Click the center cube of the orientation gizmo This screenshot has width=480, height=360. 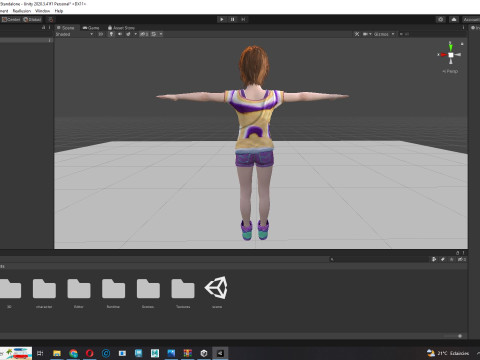pos(451,55)
